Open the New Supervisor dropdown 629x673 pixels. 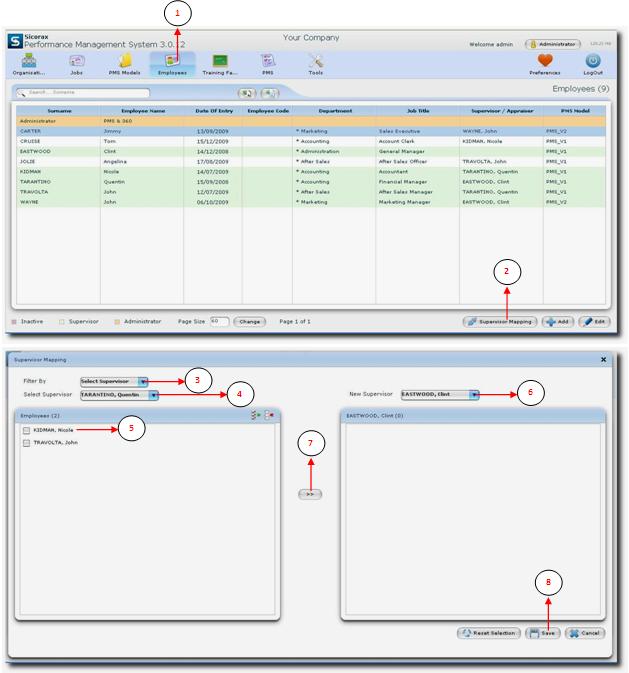pyautogui.click(x=473, y=395)
